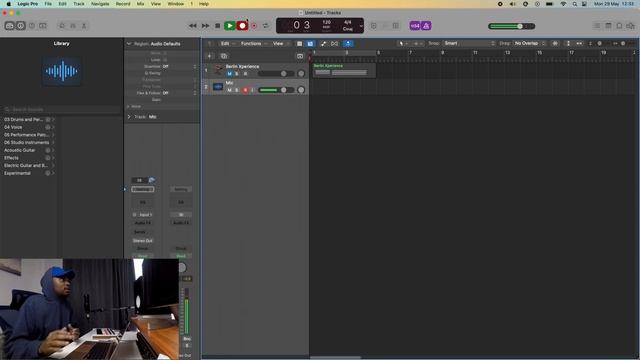
Task: Select Experimental library category
Action: [x=29, y=173]
